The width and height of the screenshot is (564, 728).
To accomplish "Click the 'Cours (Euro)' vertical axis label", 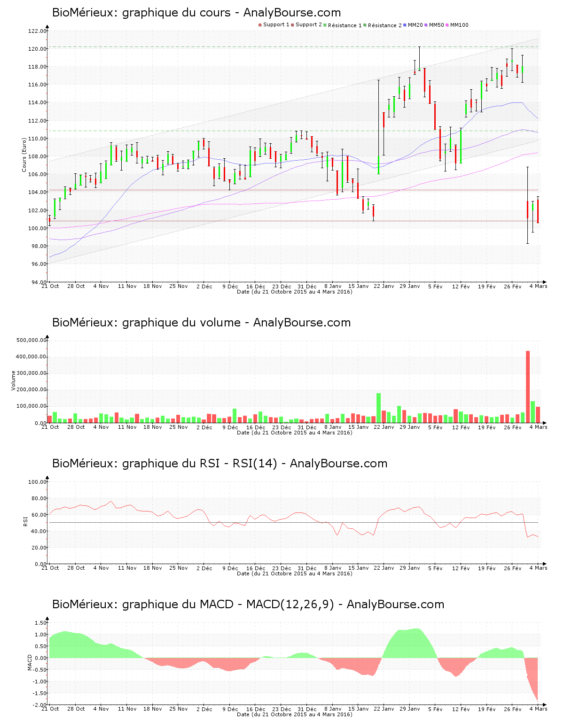I will [x=24, y=155].
